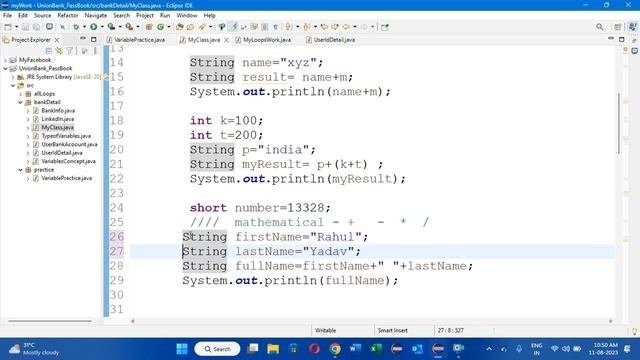Screen dimensions: 640x360
Task: Click the Open Task icon in the toolbar
Action: click(x=190, y=27)
